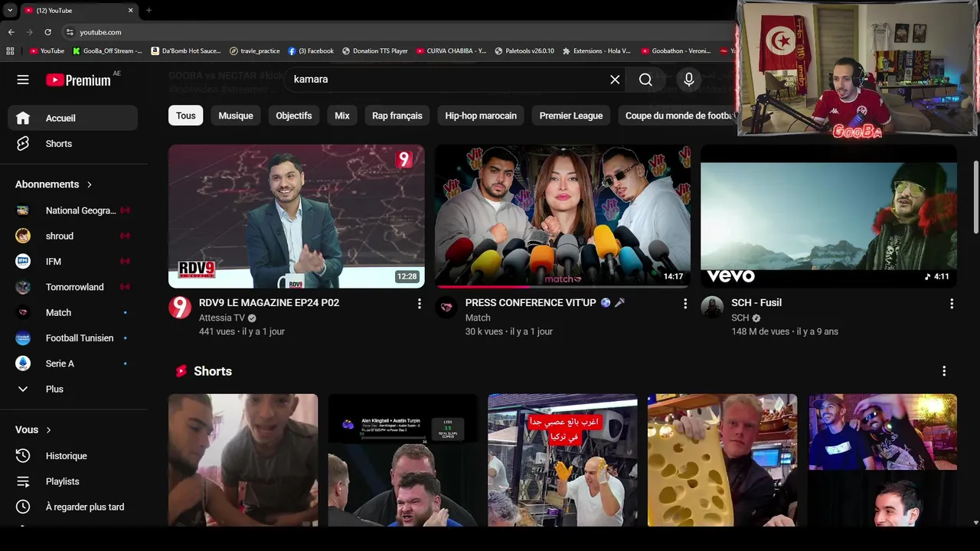
Task: Open the Short with men in sunglasses
Action: click(882, 460)
